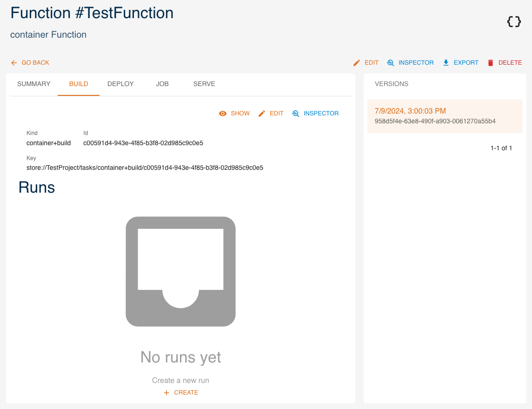The width and height of the screenshot is (532, 409).
Task: Open the Serve tab
Action: coord(204,84)
